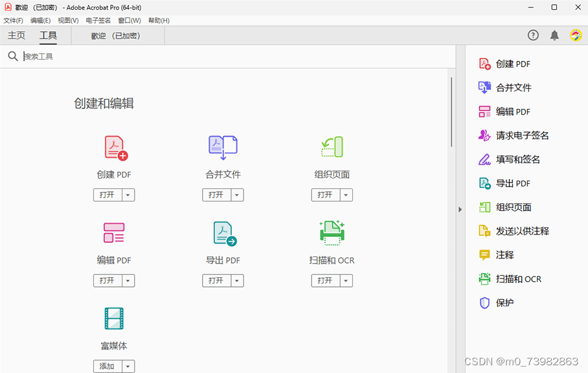Click the 富媒体 film strip icon
The height and width of the screenshot is (373, 588).
[114, 318]
